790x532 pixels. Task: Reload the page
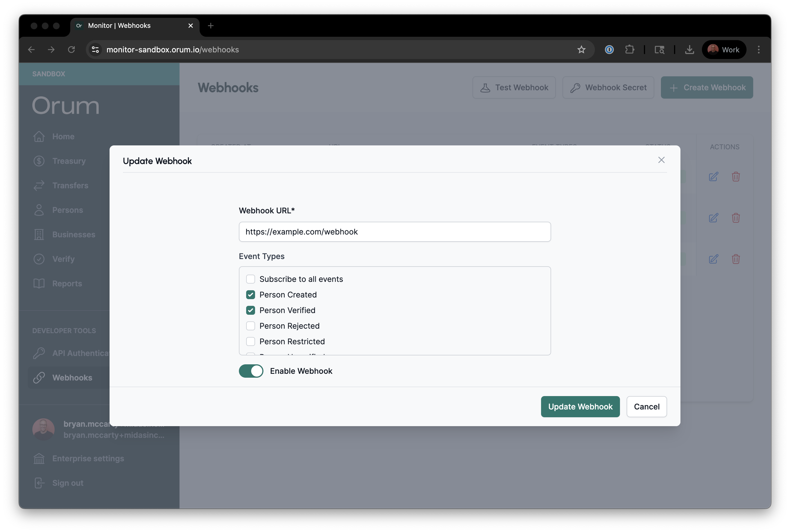[71, 50]
